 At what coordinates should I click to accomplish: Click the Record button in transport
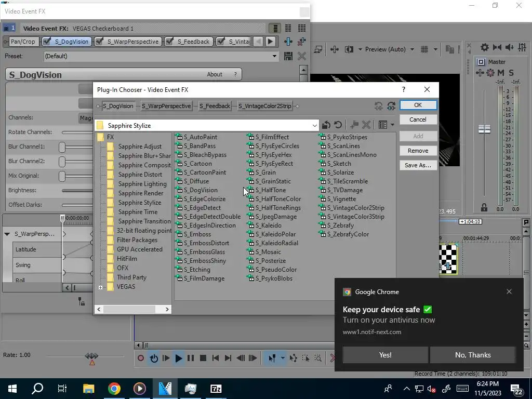tap(141, 358)
